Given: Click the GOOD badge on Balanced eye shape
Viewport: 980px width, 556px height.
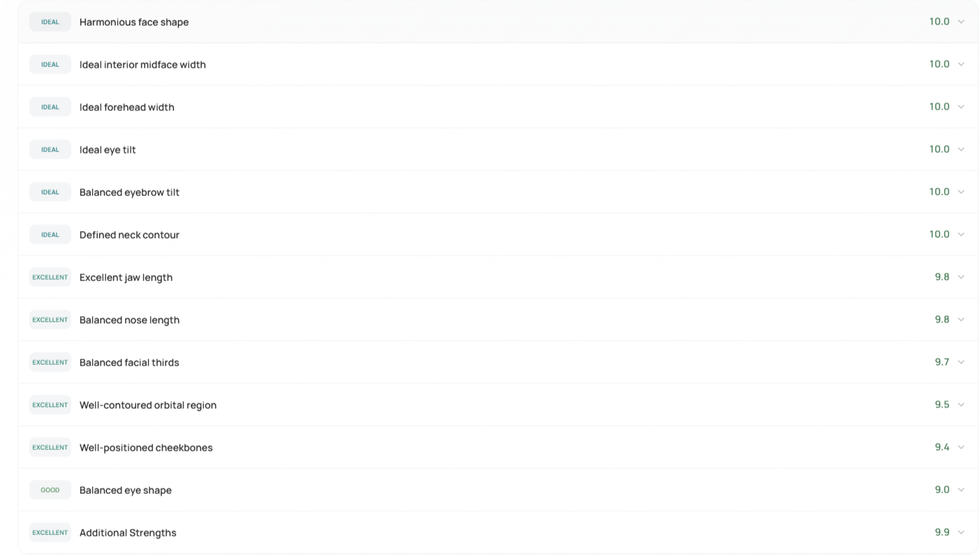Looking at the screenshot, I should [x=50, y=490].
